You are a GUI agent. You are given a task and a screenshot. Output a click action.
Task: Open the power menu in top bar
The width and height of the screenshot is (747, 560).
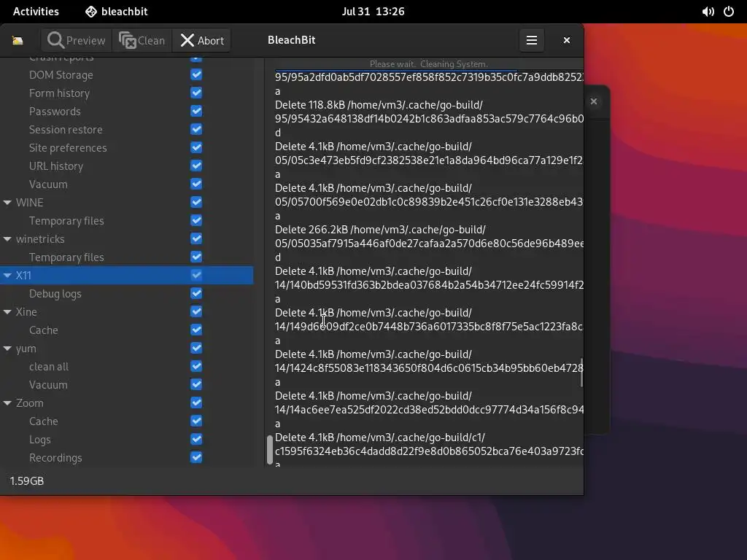click(x=729, y=12)
